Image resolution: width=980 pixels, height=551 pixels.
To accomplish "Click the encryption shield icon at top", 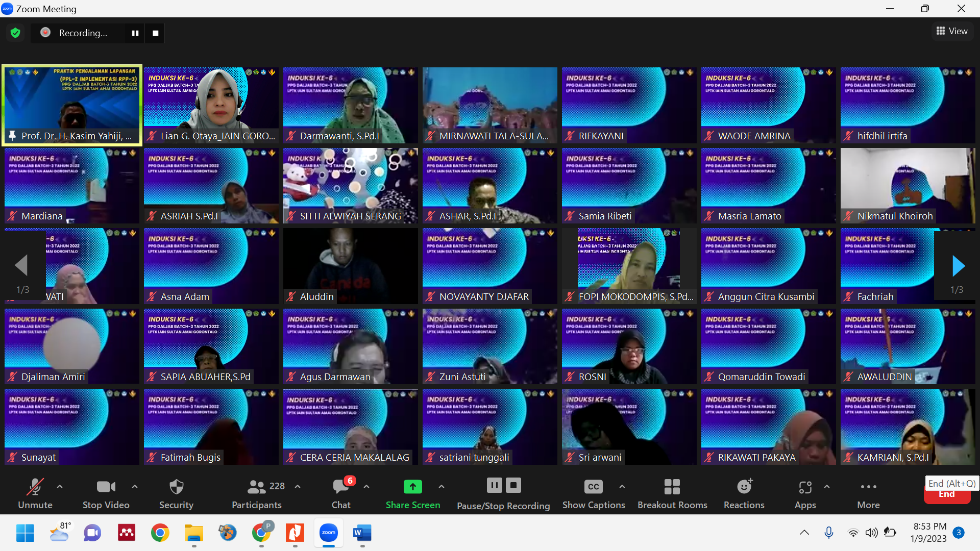I will point(15,33).
